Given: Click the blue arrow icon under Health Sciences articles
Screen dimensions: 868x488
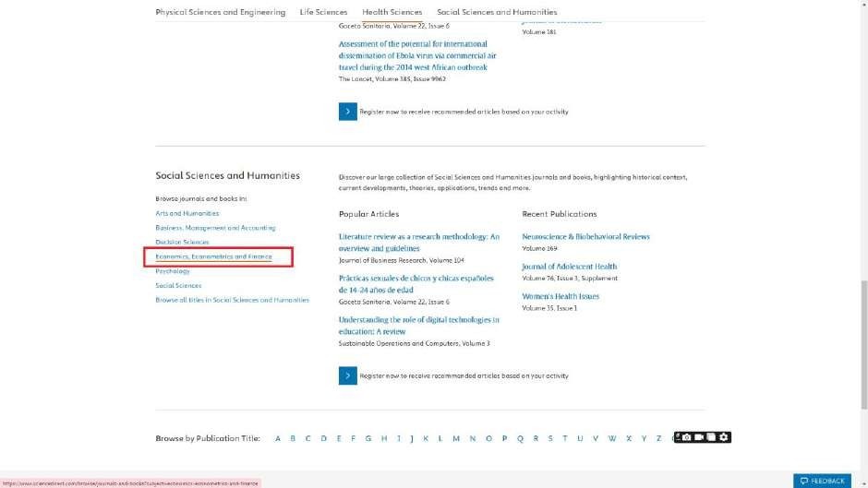Looking at the screenshot, I should (347, 112).
